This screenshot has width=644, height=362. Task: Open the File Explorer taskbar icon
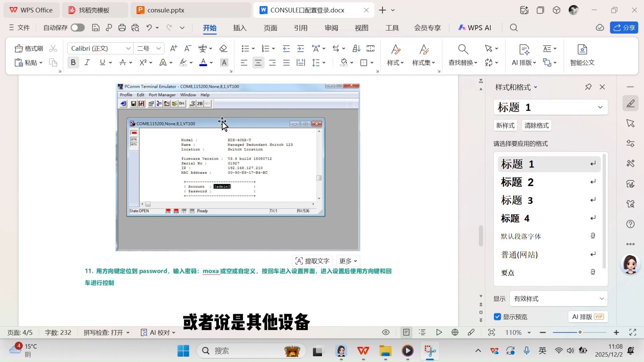(385, 351)
